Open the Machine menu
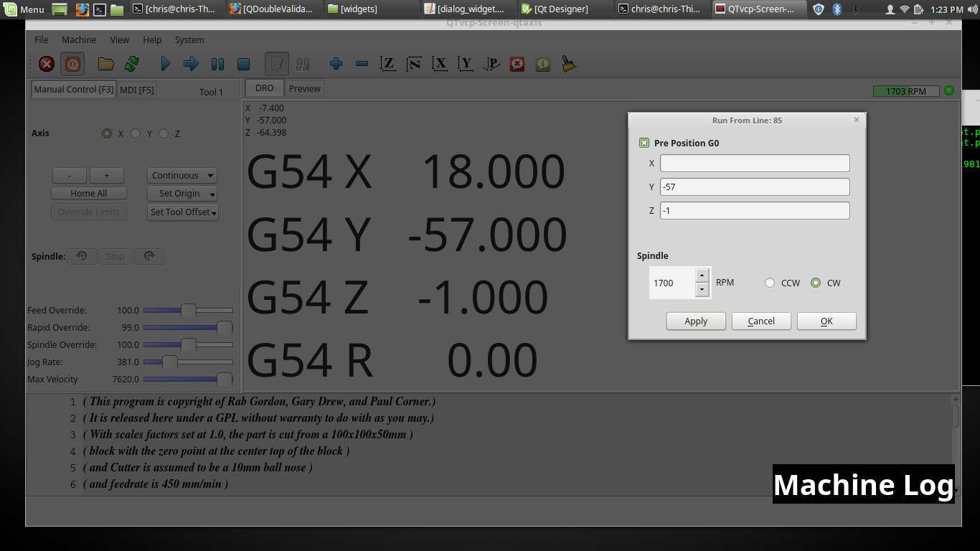 coord(79,39)
